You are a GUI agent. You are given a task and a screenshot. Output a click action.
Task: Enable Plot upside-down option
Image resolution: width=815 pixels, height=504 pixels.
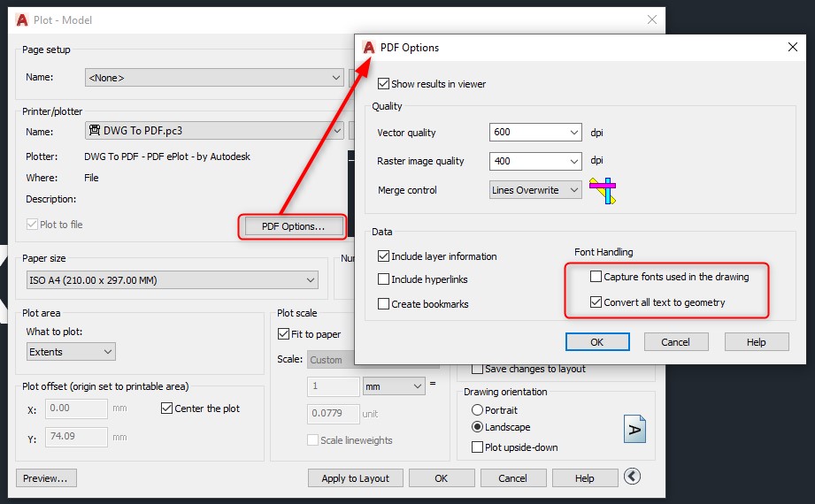click(x=477, y=447)
